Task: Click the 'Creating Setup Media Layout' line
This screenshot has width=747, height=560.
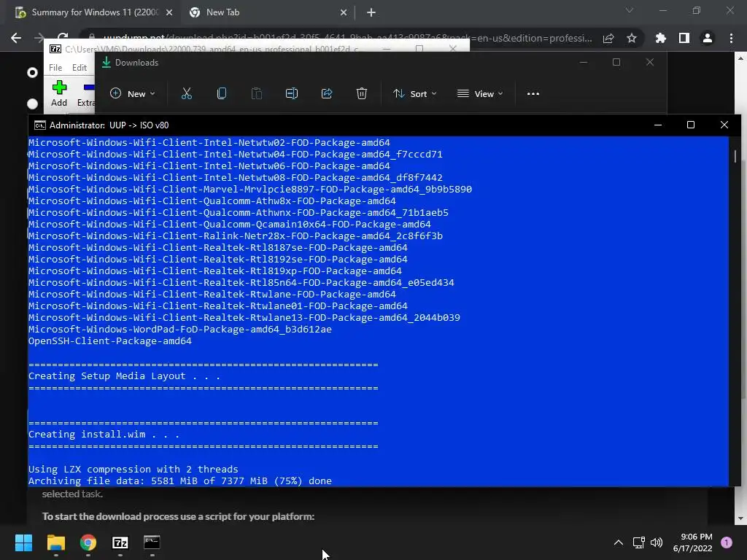Action: point(124,376)
